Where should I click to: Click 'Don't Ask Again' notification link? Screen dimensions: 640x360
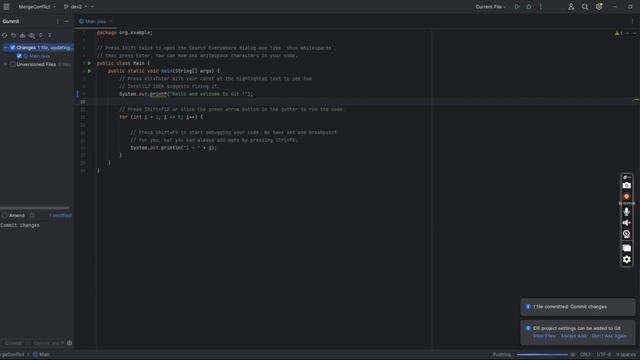tap(609, 336)
